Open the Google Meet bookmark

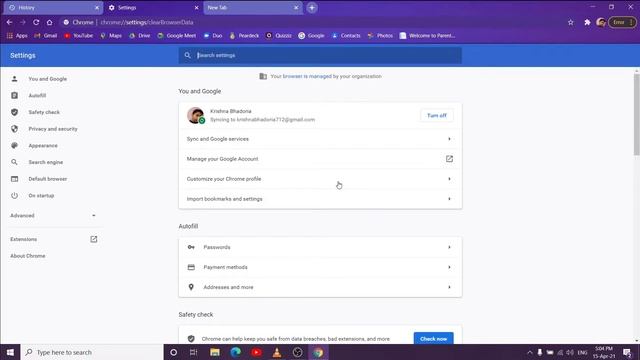177,36
